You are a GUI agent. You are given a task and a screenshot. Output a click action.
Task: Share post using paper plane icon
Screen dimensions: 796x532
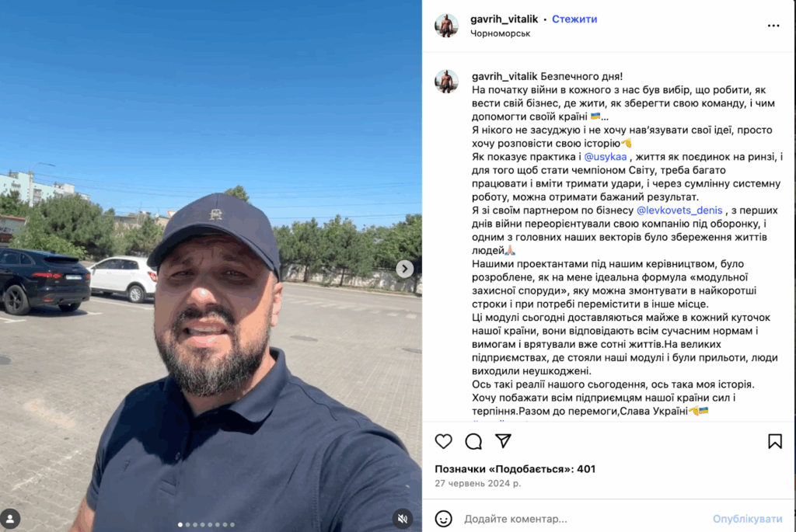click(503, 440)
